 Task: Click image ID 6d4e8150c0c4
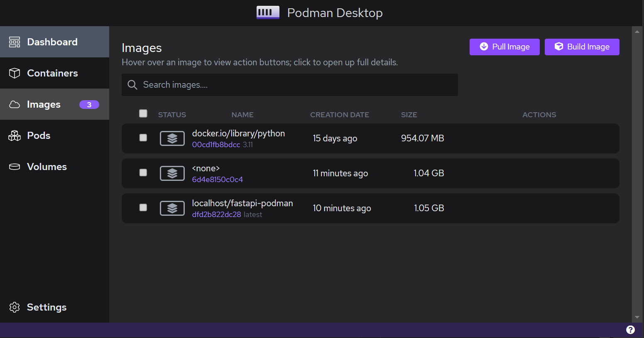pyautogui.click(x=218, y=180)
